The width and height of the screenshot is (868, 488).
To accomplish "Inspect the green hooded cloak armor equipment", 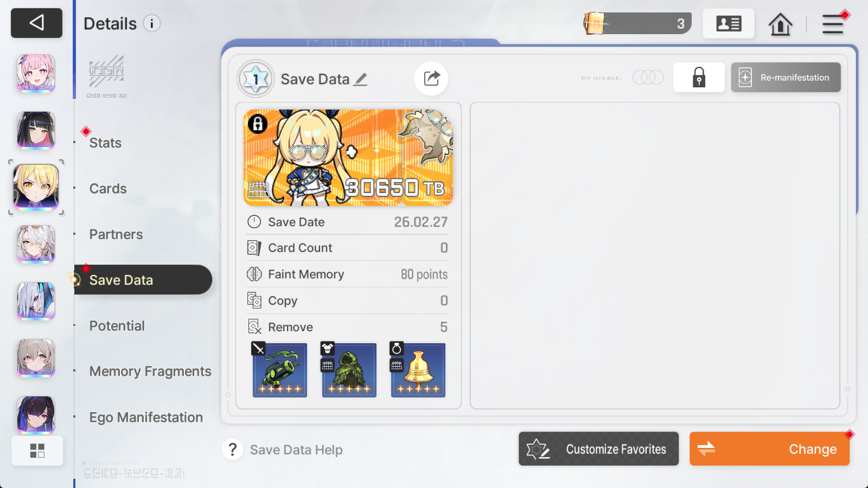I will (x=349, y=370).
